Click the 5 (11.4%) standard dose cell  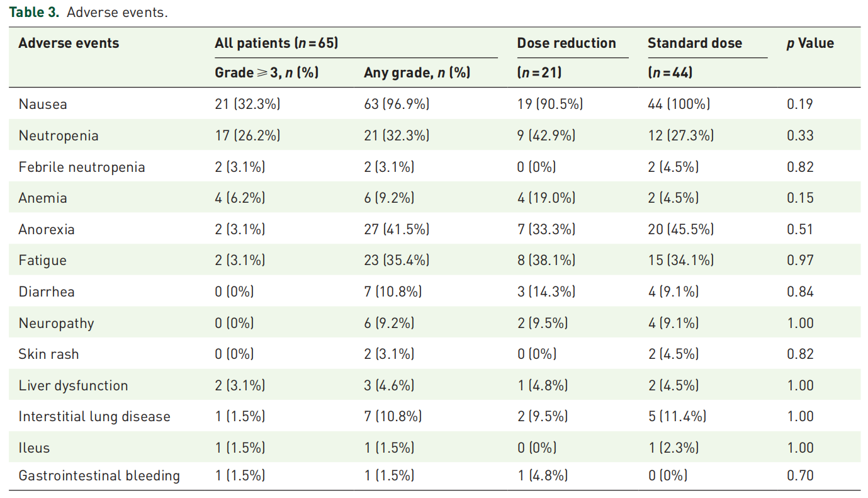pos(677,417)
